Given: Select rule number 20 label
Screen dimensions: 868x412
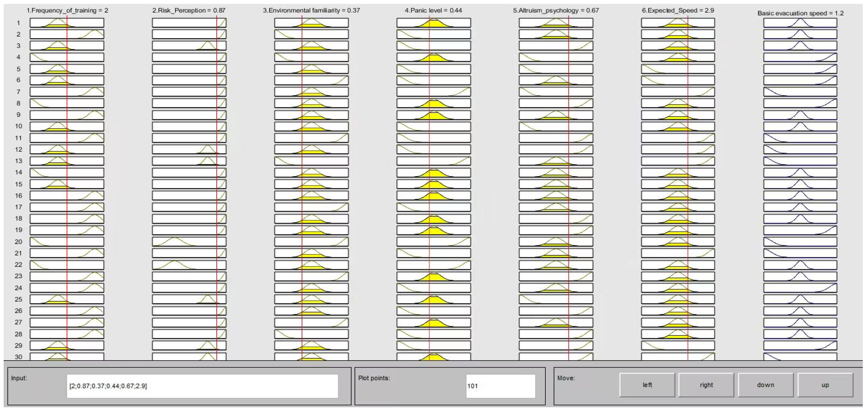Looking at the screenshot, I should tap(18, 241).
